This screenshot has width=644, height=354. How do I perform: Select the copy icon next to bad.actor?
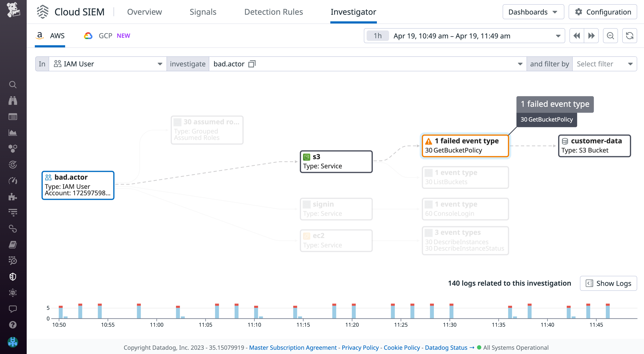(252, 64)
